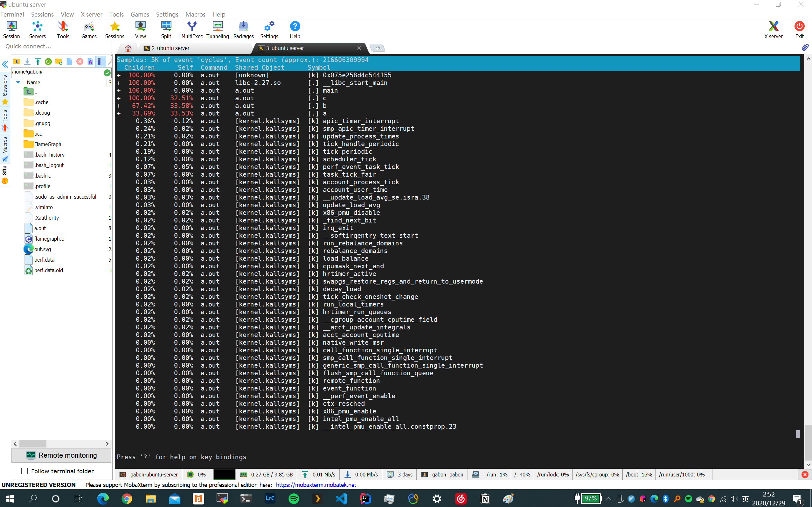Viewport: 812px width, 507px height.
Task: Click the SFTP refresh folder icon
Action: pos(48,62)
